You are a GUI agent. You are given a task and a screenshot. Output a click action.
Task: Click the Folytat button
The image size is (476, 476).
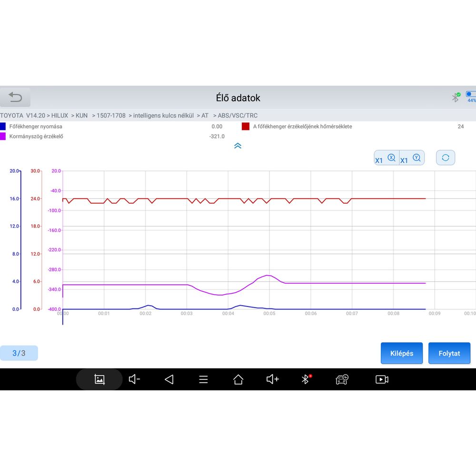tap(449, 353)
